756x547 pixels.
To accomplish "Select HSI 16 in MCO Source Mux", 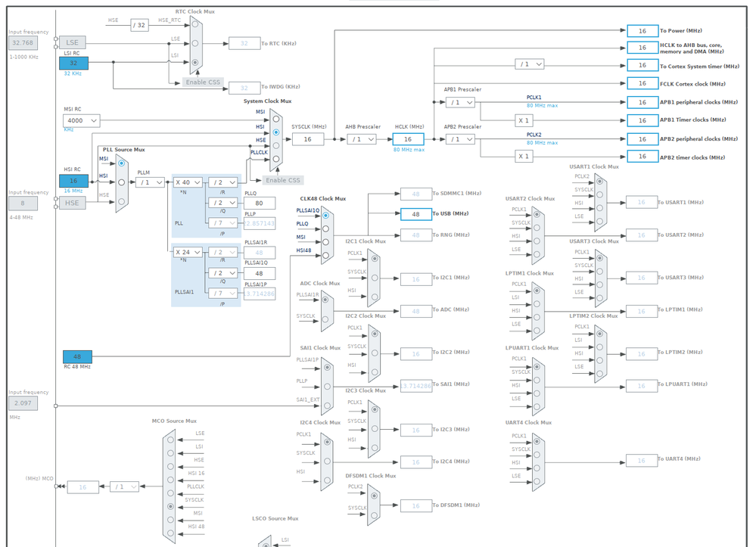I will pyautogui.click(x=170, y=480).
